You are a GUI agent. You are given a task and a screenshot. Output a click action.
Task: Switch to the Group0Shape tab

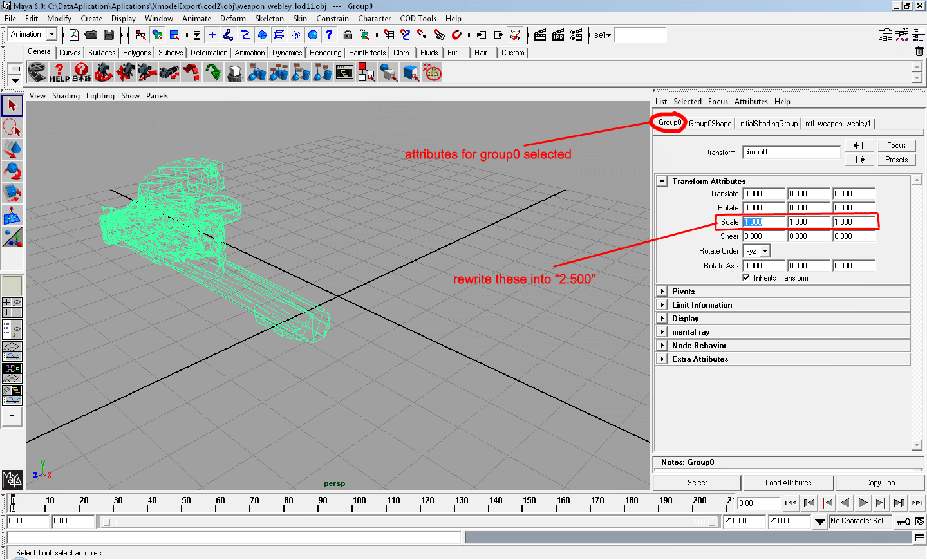pyautogui.click(x=710, y=124)
